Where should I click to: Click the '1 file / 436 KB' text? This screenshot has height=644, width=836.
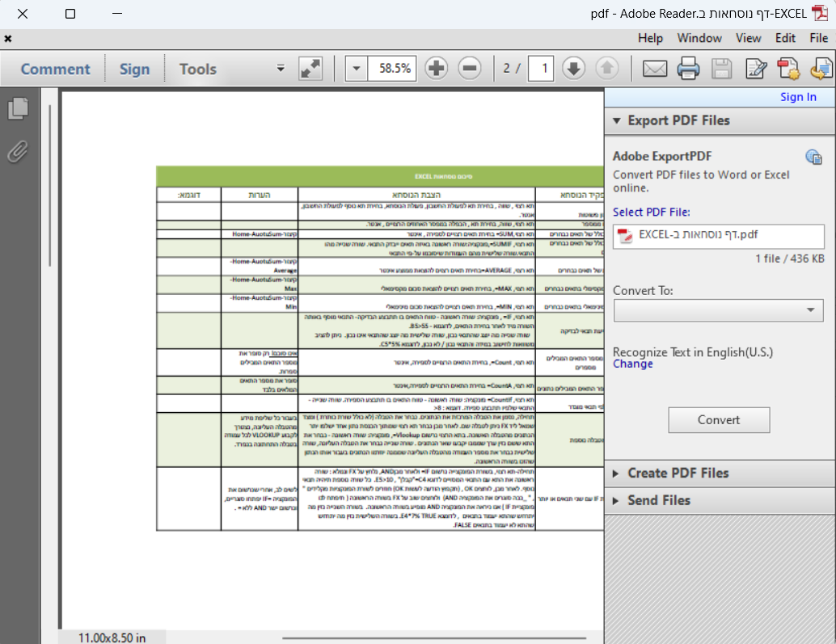pos(790,259)
